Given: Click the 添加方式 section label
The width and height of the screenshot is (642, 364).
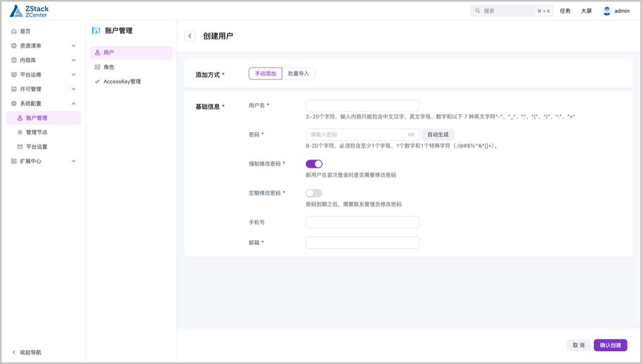Looking at the screenshot, I should pos(208,75).
